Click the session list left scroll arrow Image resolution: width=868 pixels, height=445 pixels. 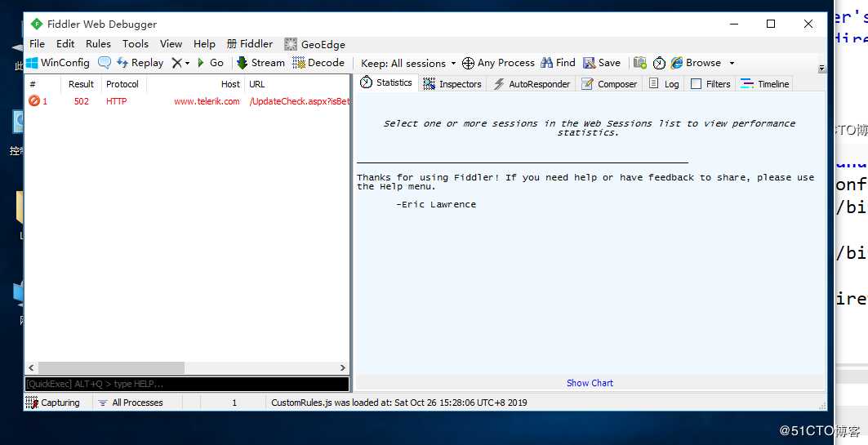(x=31, y=367)
